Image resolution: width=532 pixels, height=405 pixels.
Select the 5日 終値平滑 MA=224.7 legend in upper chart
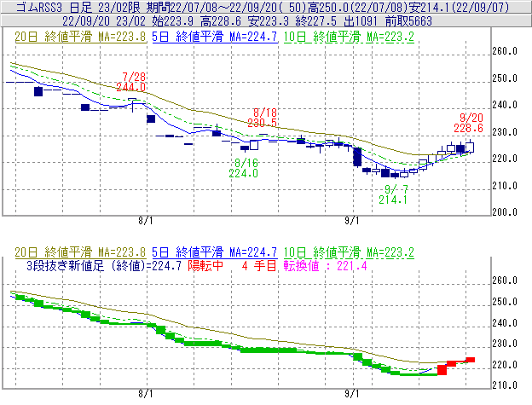(x=215, y=37)
